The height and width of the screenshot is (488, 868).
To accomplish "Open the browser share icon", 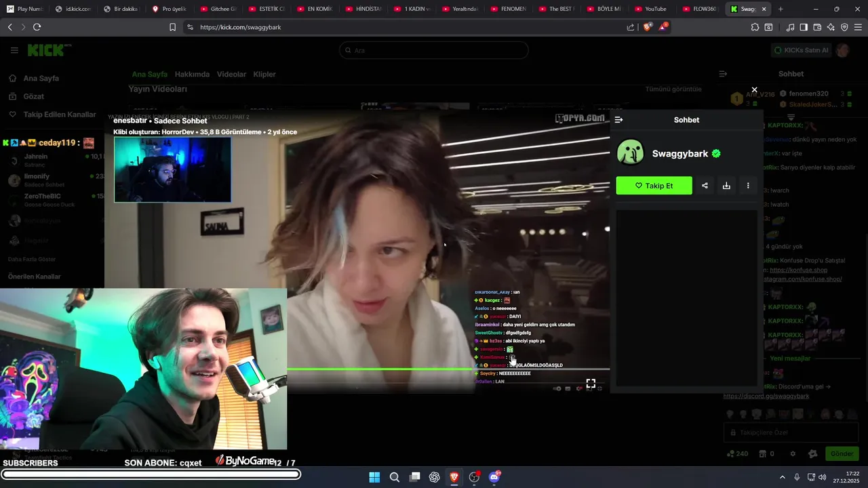I will tap(631, 27).
